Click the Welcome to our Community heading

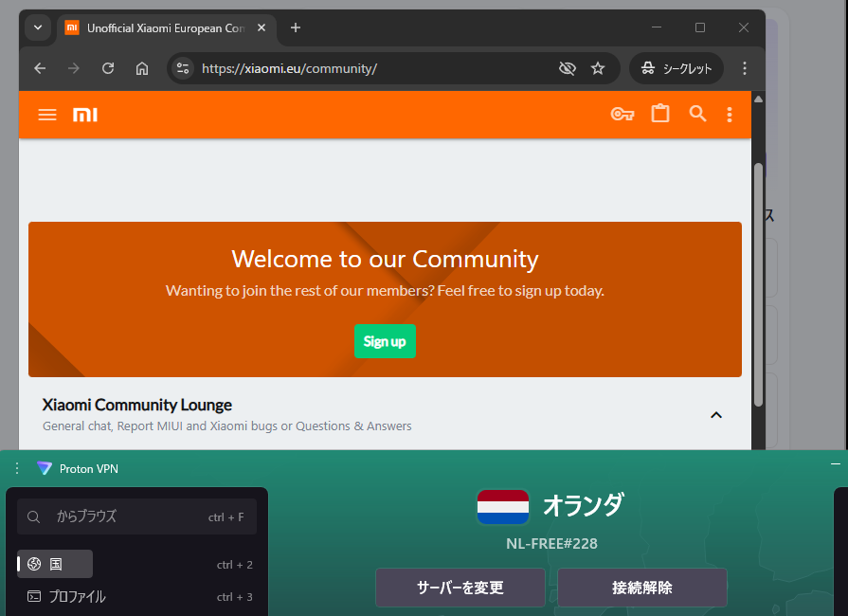point(385,259)
